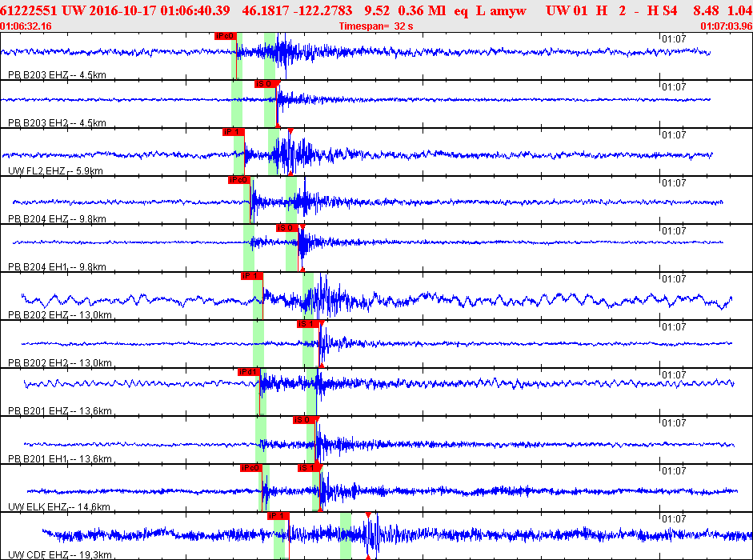
Task: Click the unlabeled red triangle marker on FL2 EHZ
Action: 290,130
